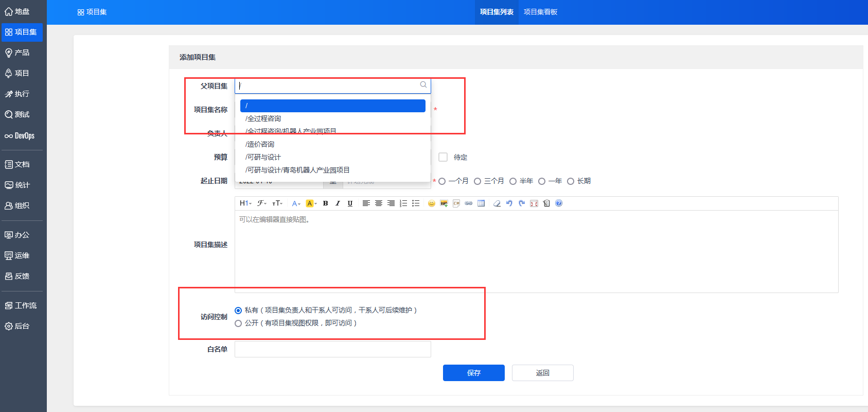Toggle fullscreen mode of the editor
This screenshot has width=868, height=412.
coord(534,203)
